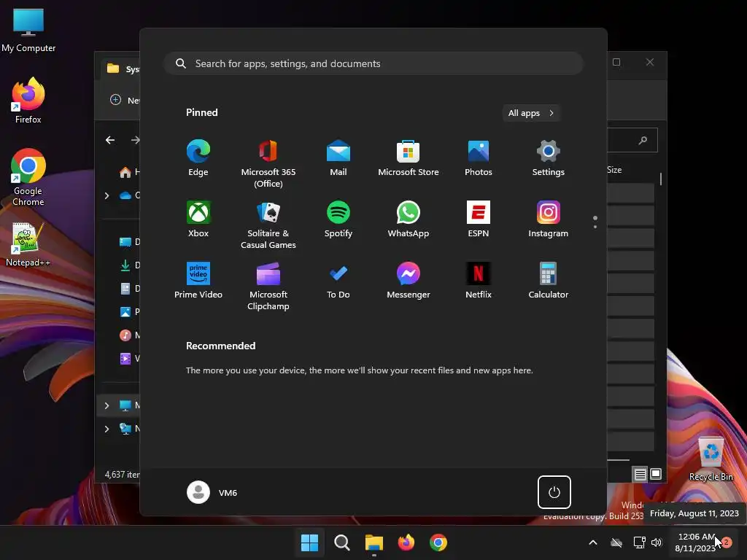This screenshot has width=747, height=560.
Task: Expand Network node in File Explorer sidebar
Action: (107, 429)
